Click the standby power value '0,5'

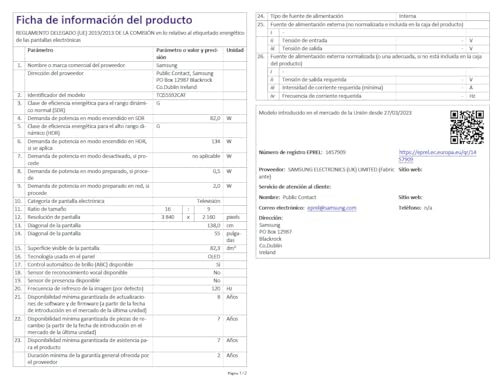coord(217,171)
